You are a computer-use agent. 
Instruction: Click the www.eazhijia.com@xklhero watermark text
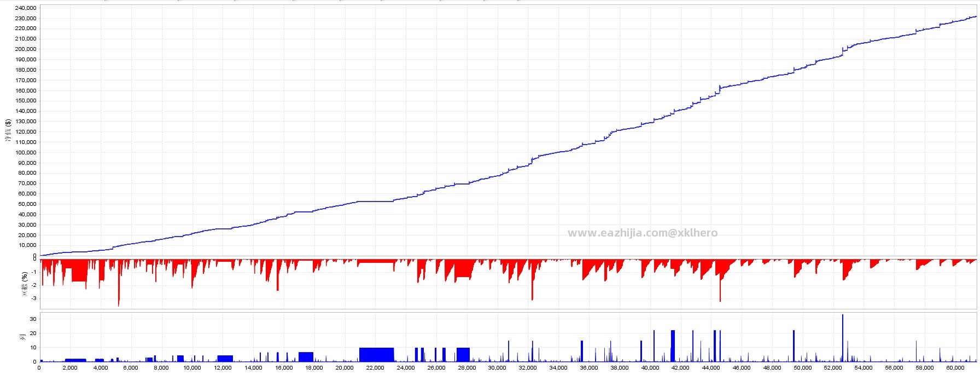click(x=643, y=233)
